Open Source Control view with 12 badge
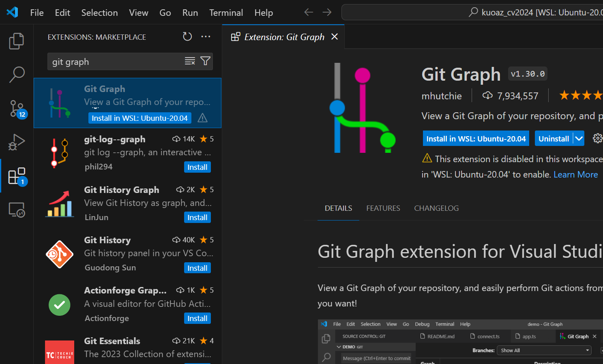 click(17, 109)
